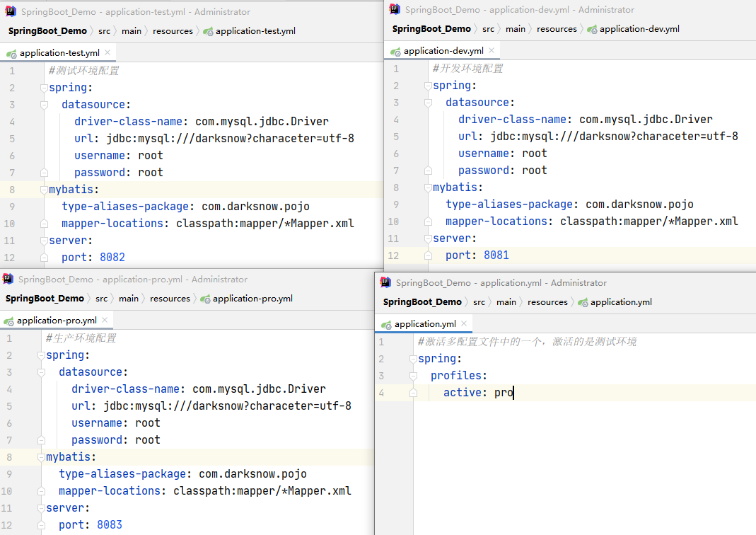Collapse the spring block in application.yml
The width and height of the screenshot is (756, 535).
tap(413, 359)
